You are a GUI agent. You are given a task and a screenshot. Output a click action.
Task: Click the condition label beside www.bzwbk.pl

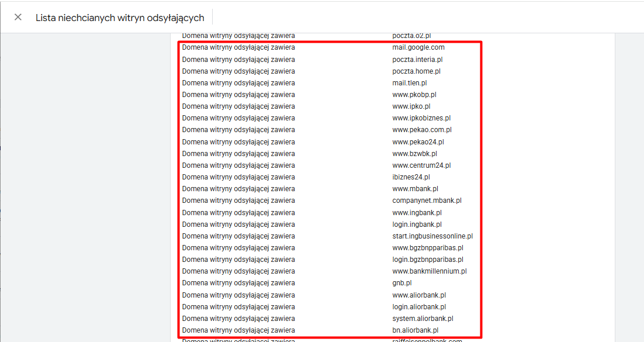(x=238, y=154)
